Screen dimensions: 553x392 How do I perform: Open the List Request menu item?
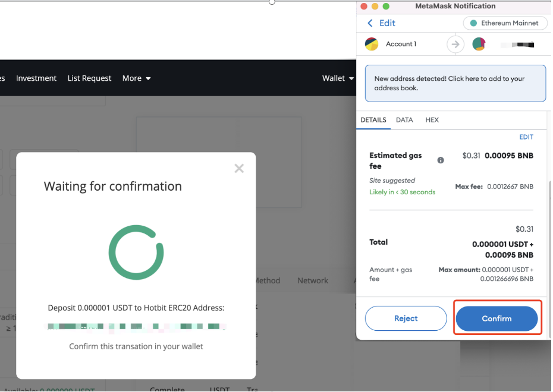[89, 78]
